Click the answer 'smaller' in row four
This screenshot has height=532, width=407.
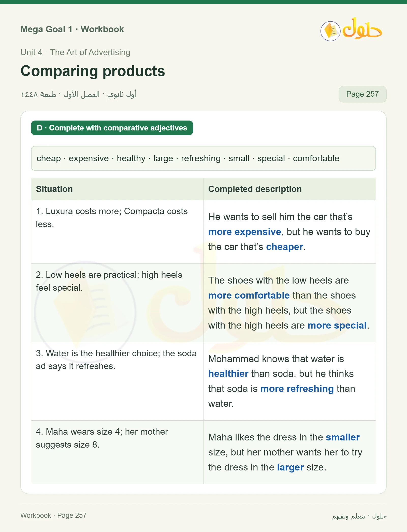click(343, 437)
